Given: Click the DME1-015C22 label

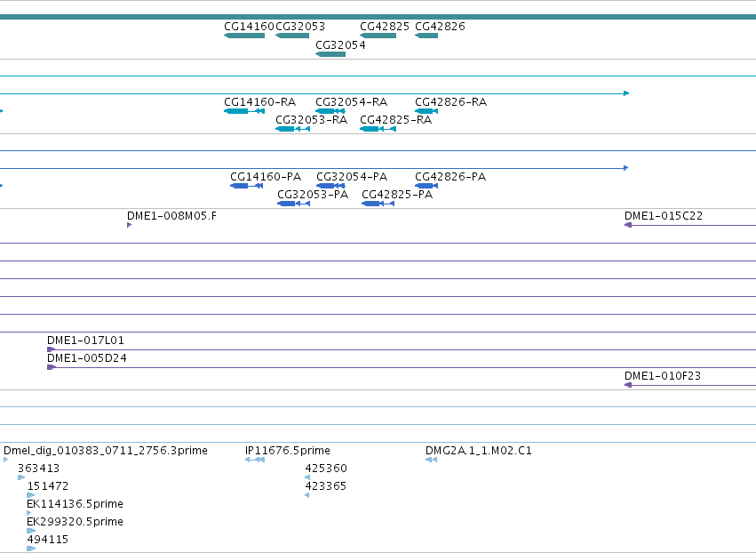Looking at the screenshot, I should click(x=664, y=216).
